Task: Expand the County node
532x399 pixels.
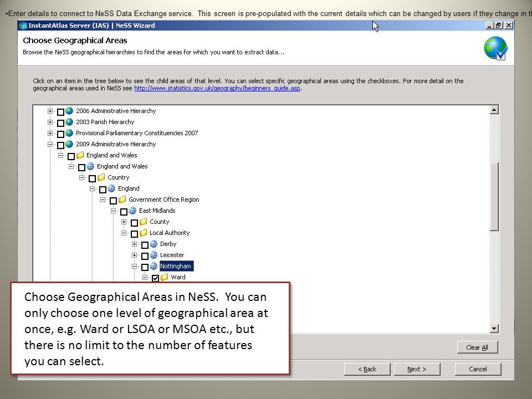Action: (x=124, y=222)
